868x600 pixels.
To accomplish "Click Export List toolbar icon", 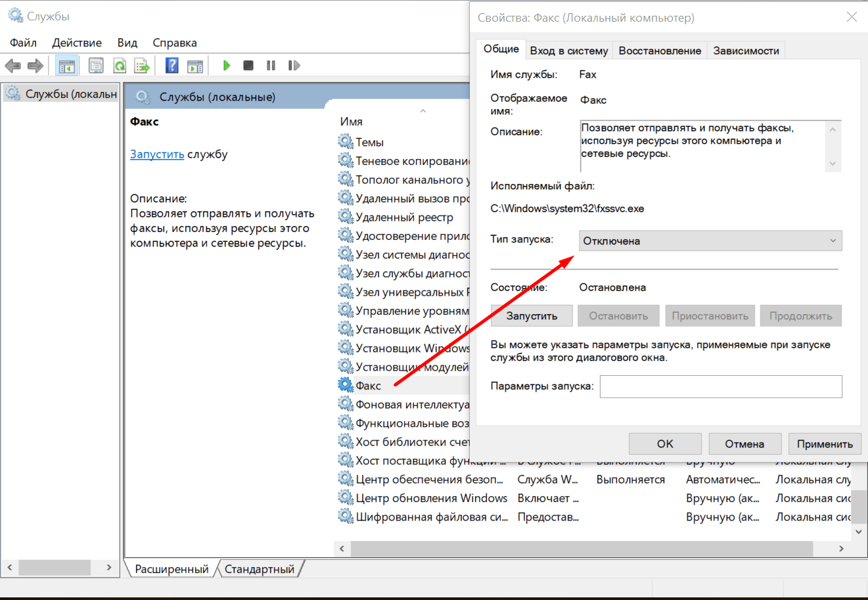I will (142, 66).
